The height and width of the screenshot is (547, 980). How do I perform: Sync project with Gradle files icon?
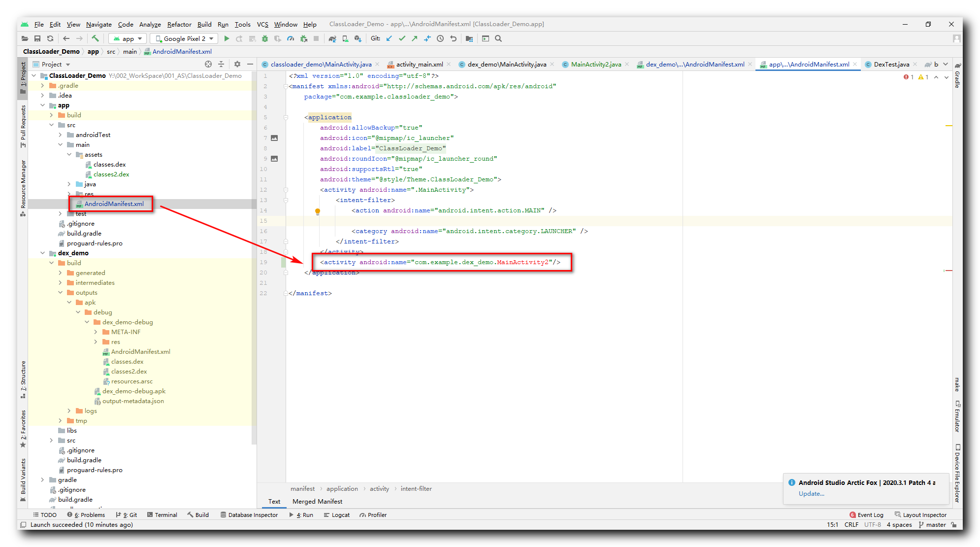click(x=332, y=38)
